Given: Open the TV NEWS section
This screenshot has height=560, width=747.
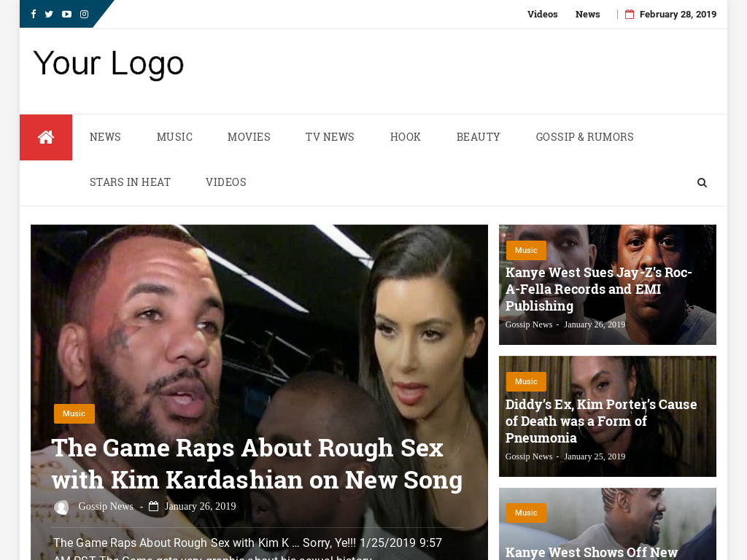Looking at the screenshot, I should (x=330, y=136).
